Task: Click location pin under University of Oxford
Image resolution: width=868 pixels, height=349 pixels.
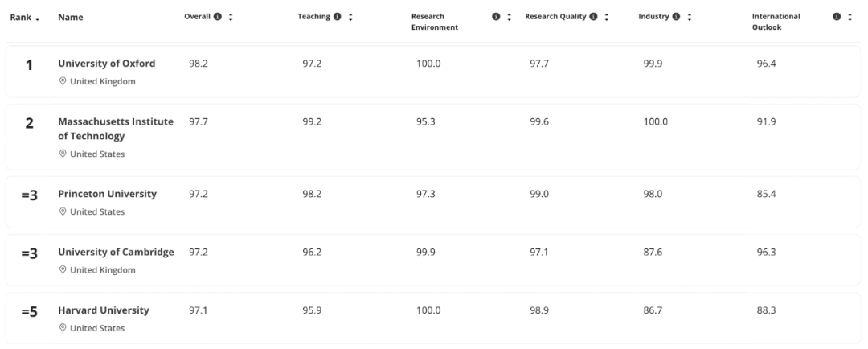Action: pos(63,82)
